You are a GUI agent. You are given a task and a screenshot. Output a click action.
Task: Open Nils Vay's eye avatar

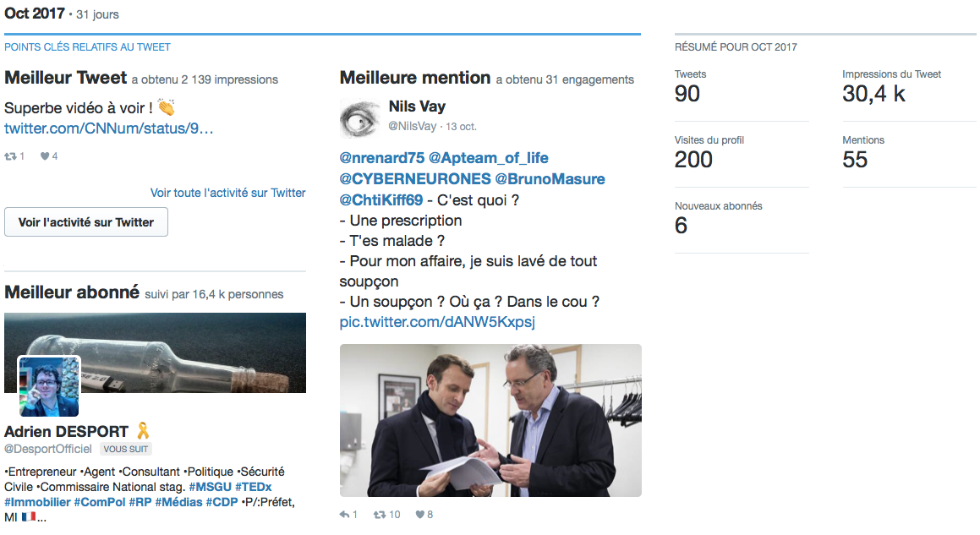click(360, 117)
